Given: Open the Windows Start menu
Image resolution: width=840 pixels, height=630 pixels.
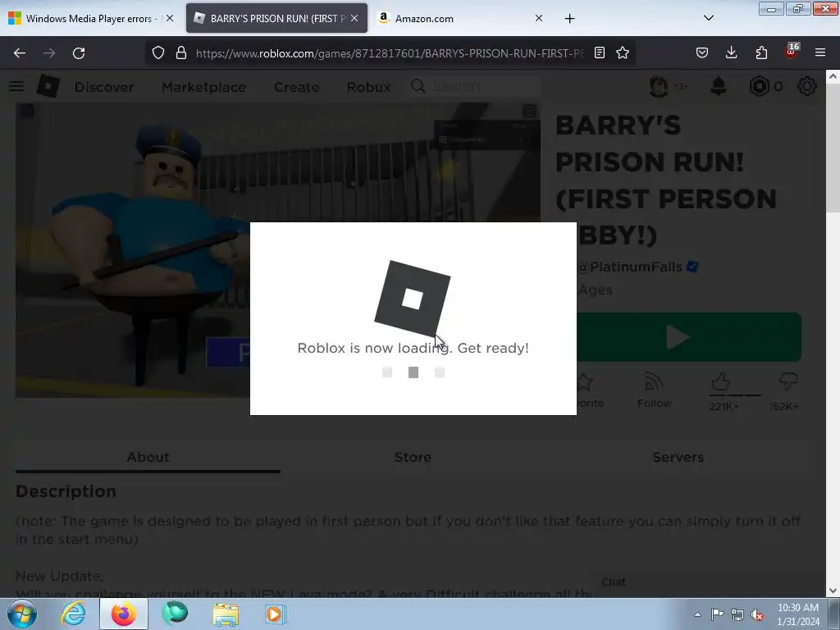Looking at the screenshot, I should click(x=21, y=614).
